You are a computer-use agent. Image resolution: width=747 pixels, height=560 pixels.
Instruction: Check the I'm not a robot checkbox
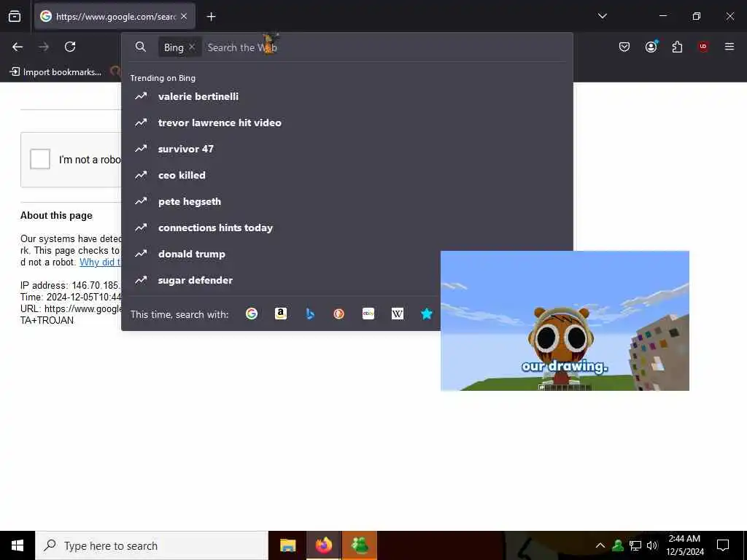pyautogui.click(x=40, y=159)
